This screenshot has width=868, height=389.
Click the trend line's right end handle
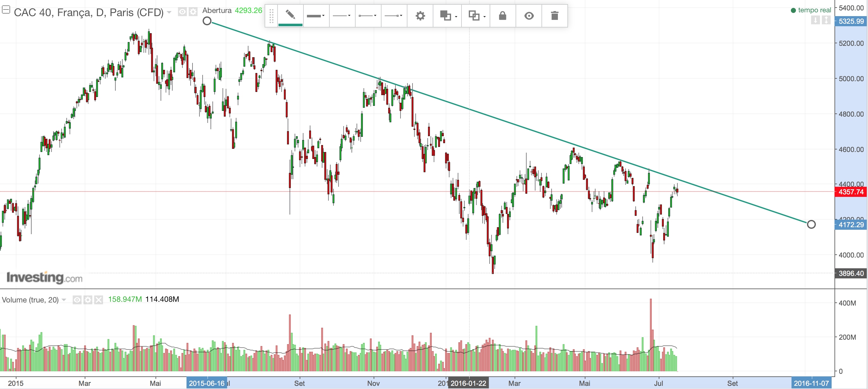tap(811, 224)
